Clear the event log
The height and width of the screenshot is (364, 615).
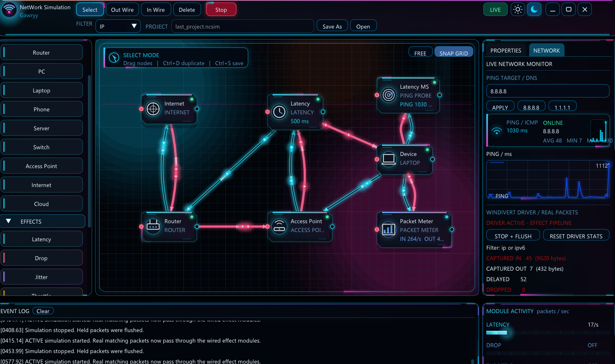coord(43,311)
